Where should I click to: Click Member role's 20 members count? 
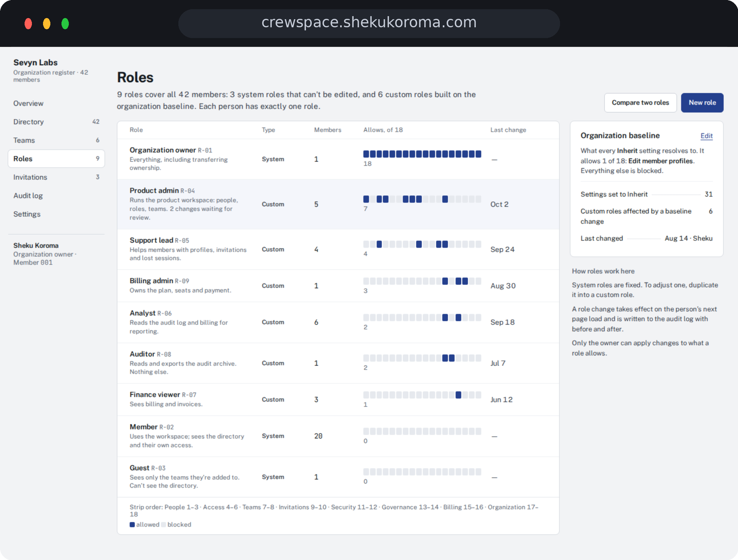pos(318,436)
